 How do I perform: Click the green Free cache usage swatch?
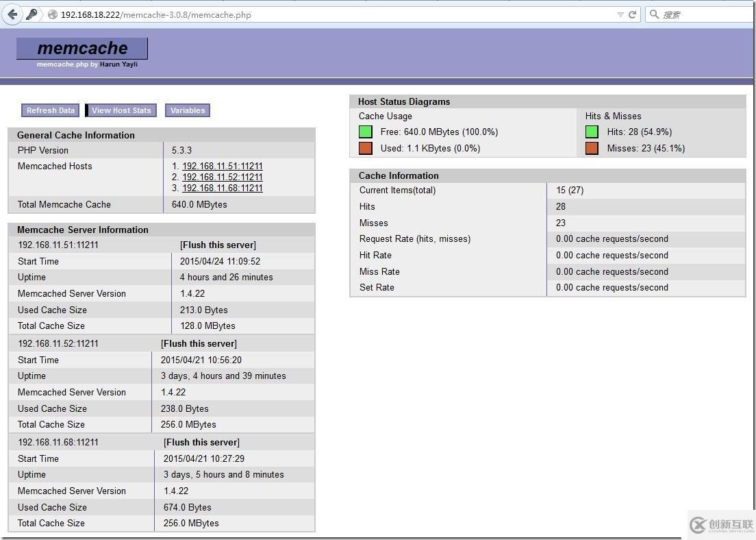366,132
